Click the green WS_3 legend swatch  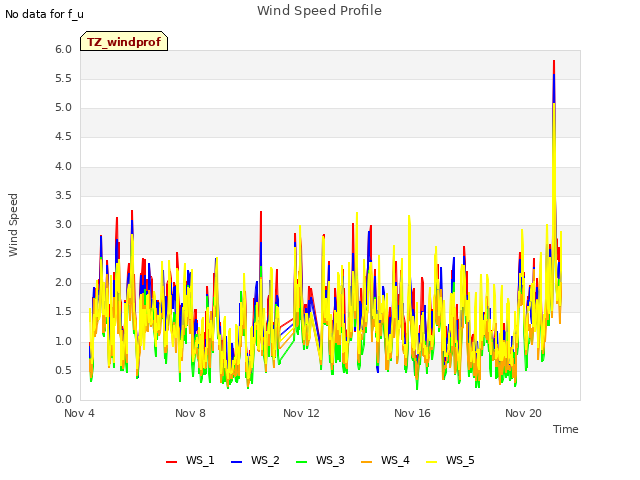pos(302,462)
